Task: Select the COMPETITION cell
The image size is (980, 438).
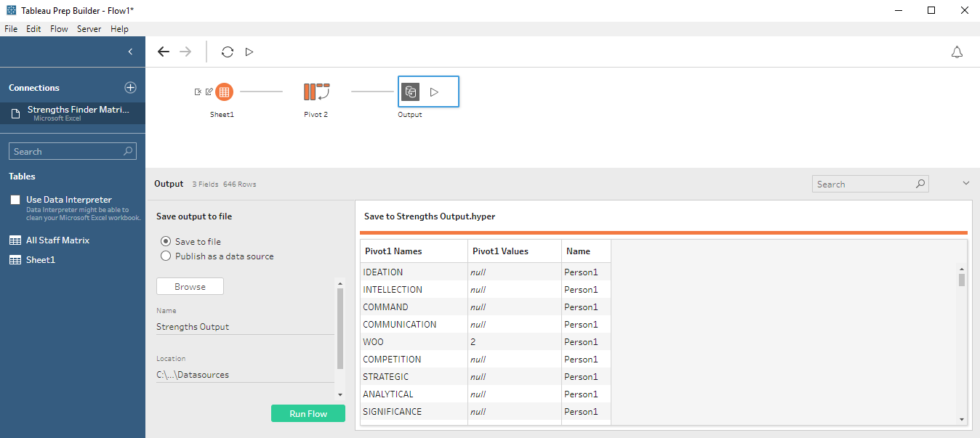Action: coord(414,360)
